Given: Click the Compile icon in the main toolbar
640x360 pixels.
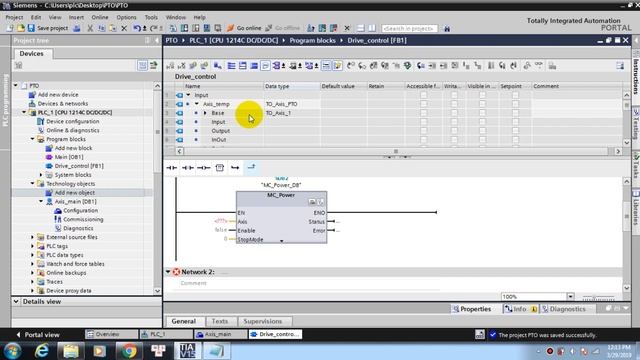Looking at the screenshot, I should pos(173,28).
